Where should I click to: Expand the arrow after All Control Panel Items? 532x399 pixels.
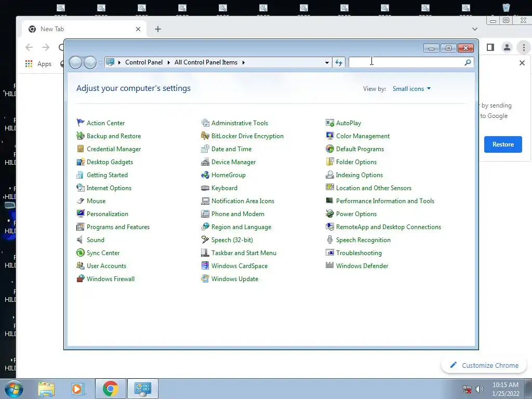pyautogui.click(x=244, y=62)
